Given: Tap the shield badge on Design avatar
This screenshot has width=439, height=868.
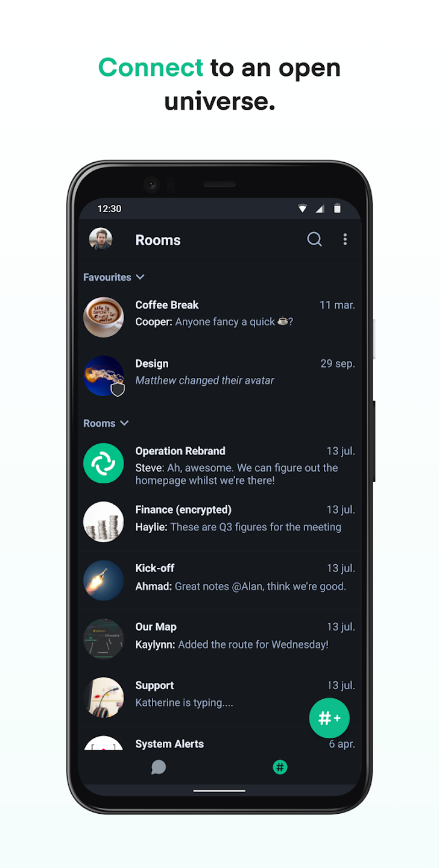Looking at the screenshot, I should click(x=118, y=390).
